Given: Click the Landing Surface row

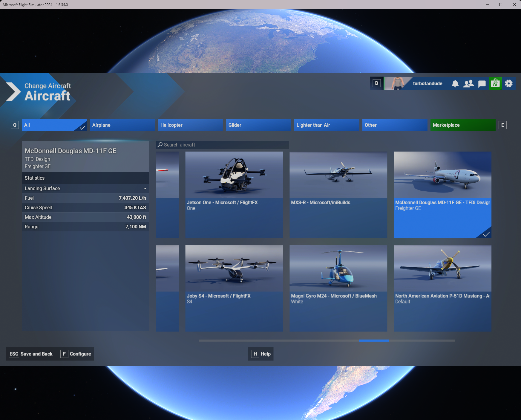Looking at the screenshot, I should [85, 188].
